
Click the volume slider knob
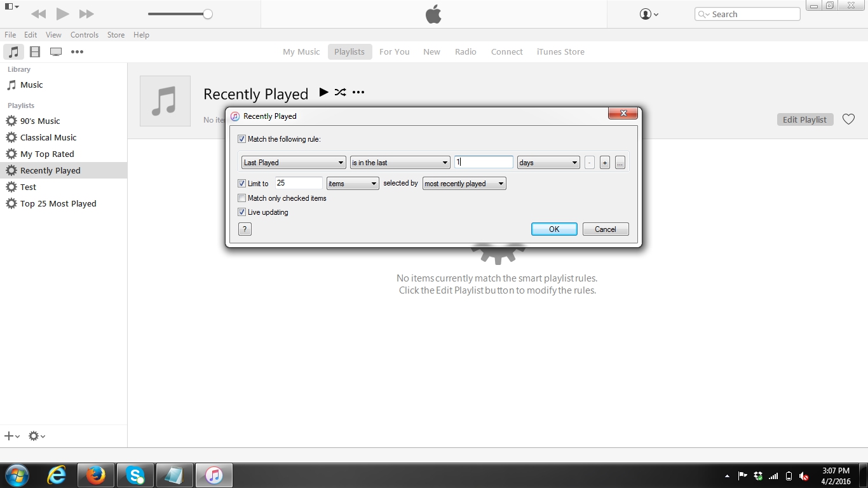point(208,14)
